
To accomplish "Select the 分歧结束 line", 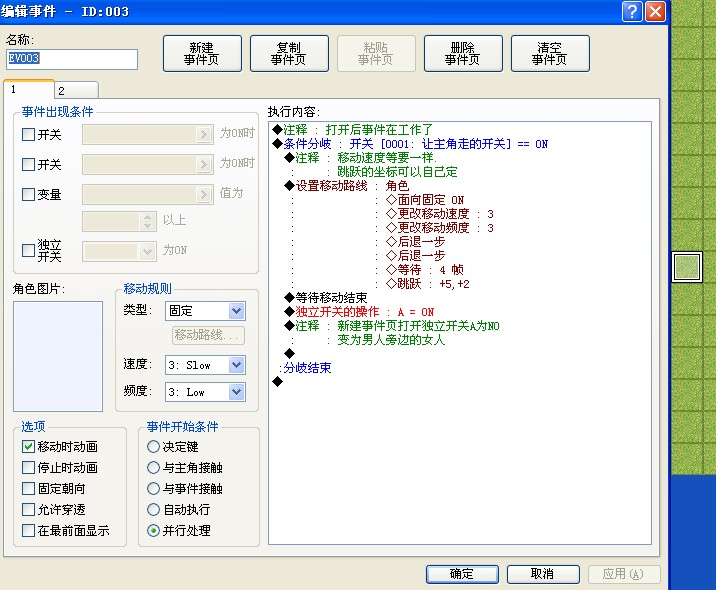I will click(x=305, y=368).
